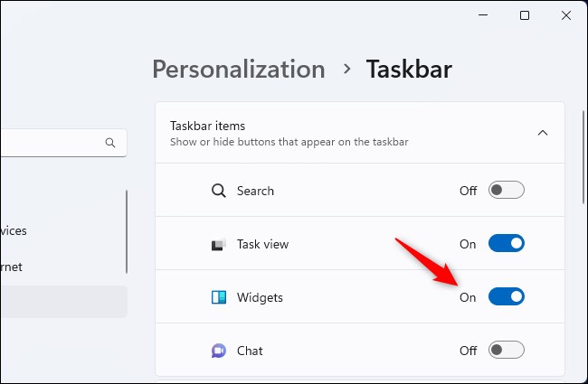Enable the Search taskbar toggle

coord(507,191)
